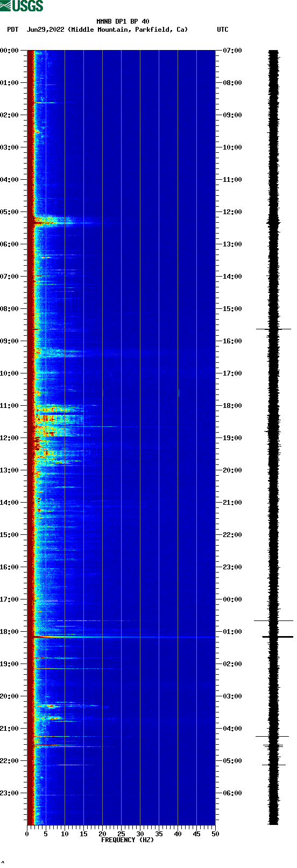Click the '18:00' PDT time label

pos(10,632)
